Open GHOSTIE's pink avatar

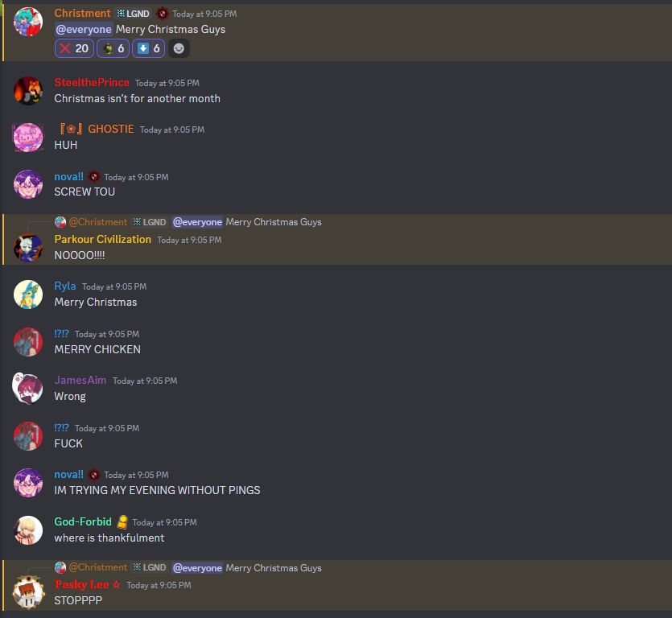click(x=28, y=137)
